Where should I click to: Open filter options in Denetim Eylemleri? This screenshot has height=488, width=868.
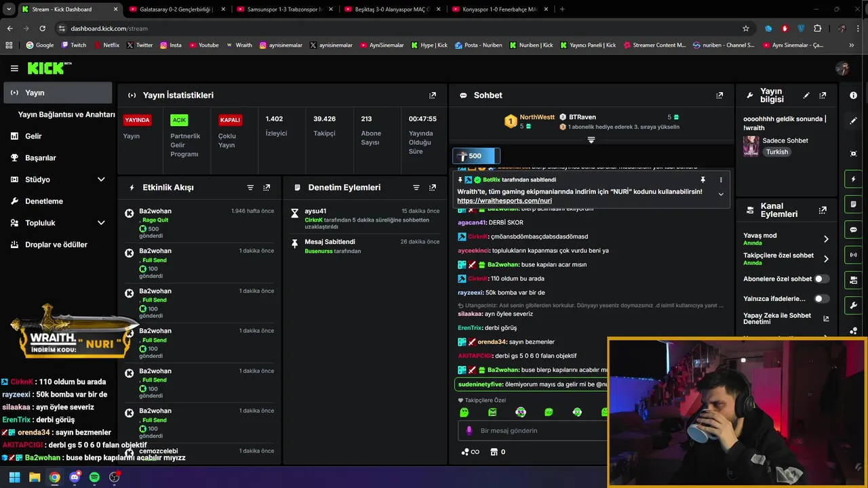click(x=416, y=188)
